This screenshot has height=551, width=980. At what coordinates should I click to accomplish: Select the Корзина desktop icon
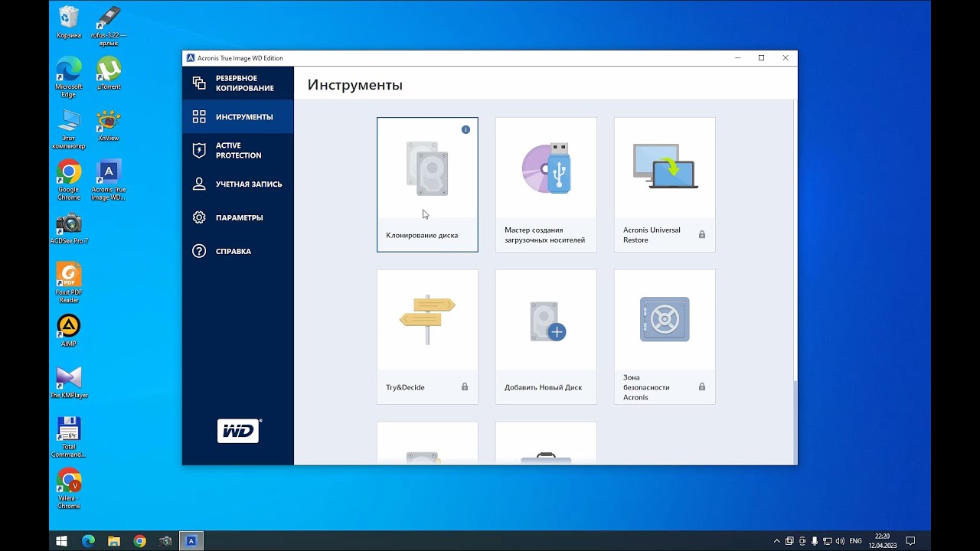point(68,22)
